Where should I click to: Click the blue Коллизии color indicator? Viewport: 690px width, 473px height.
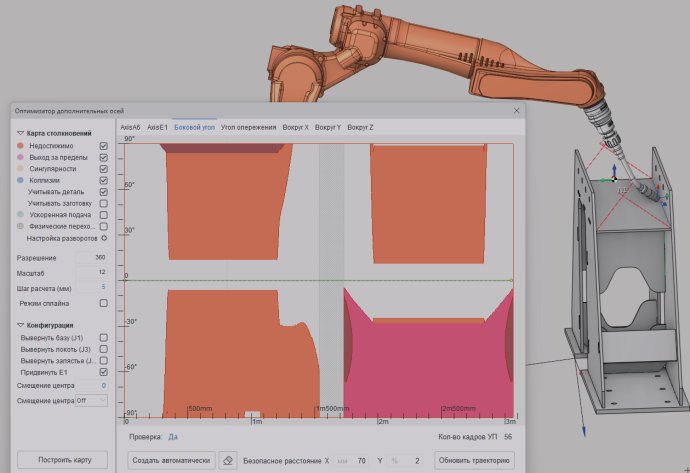point(21,180)
